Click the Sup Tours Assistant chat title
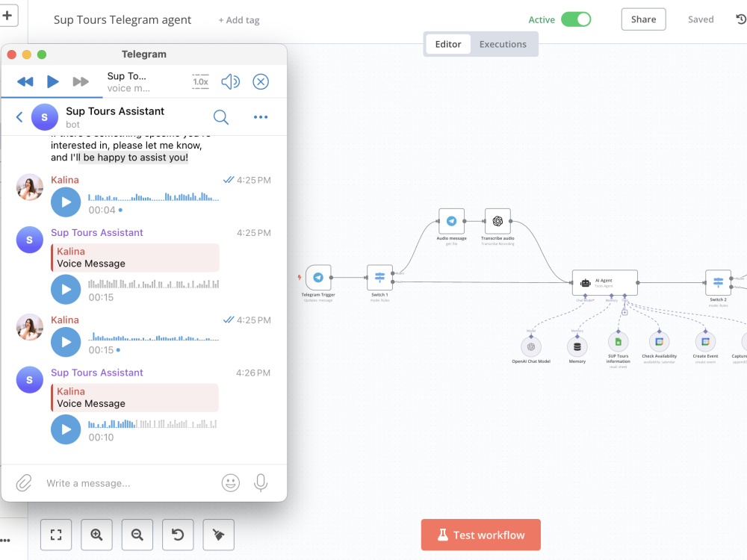The width and height of the screenshot is (747, 560). pyautogui.click(x=115, y=111)
